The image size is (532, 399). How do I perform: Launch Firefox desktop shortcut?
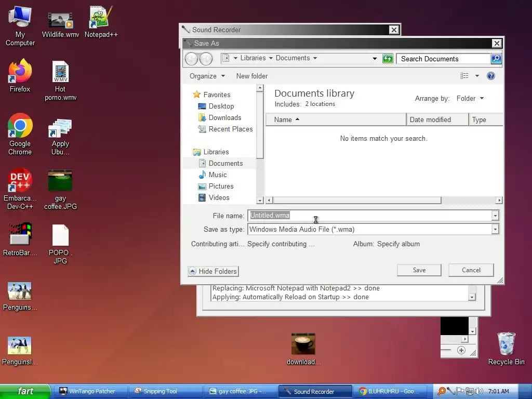tap(20, 75)
